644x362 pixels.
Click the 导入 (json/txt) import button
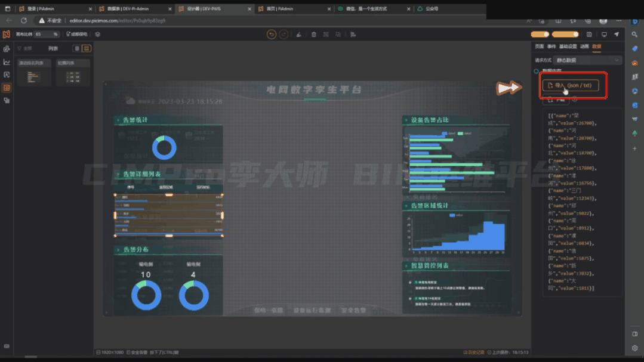click(572, 85)
